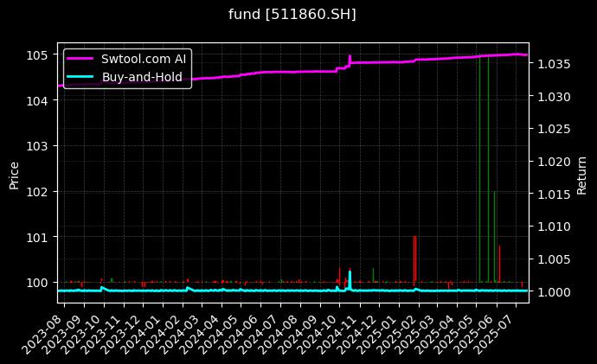Click the 1.000 return tick label
This screenshot has height=364, width=597.
553,292
